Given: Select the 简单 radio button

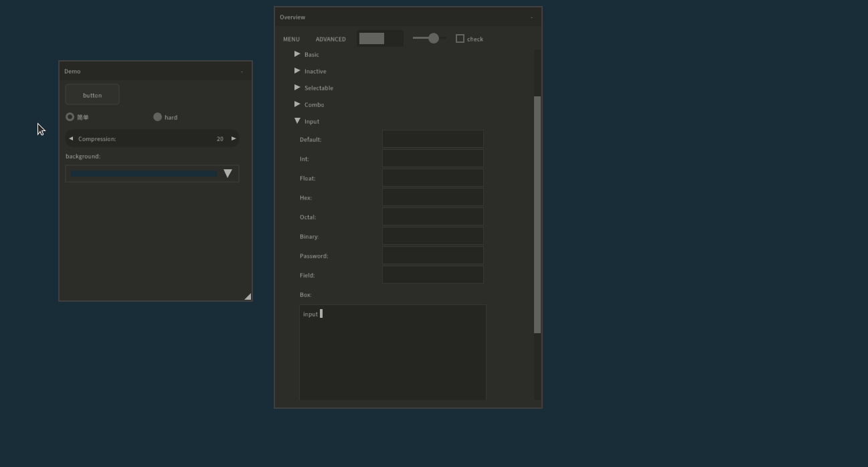Looking at the screenshot, I should pos(70,116).
